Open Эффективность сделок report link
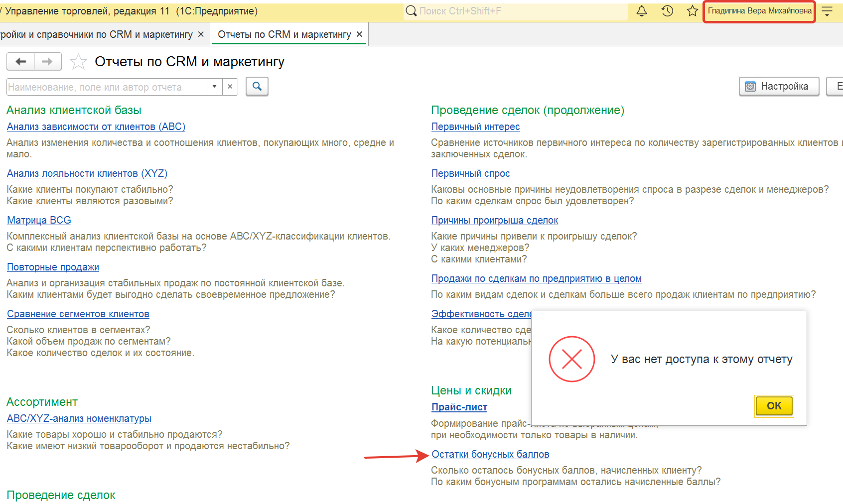Screen dimensions: 843x504 [x=481, y=314]
